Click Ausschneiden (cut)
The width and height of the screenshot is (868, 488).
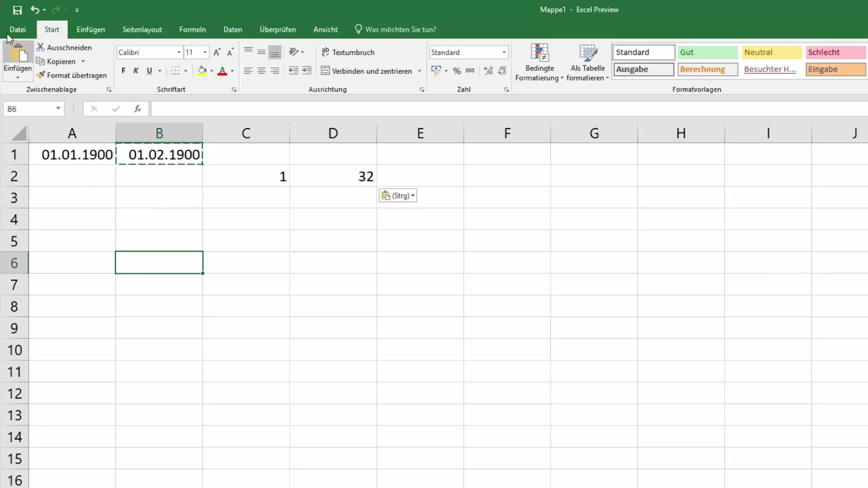(64, 47)
